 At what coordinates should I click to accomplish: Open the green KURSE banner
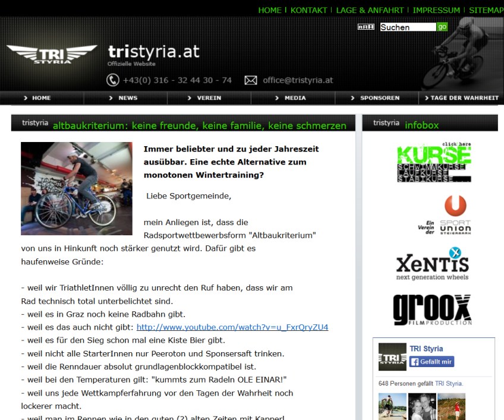[x=434, y=163]
